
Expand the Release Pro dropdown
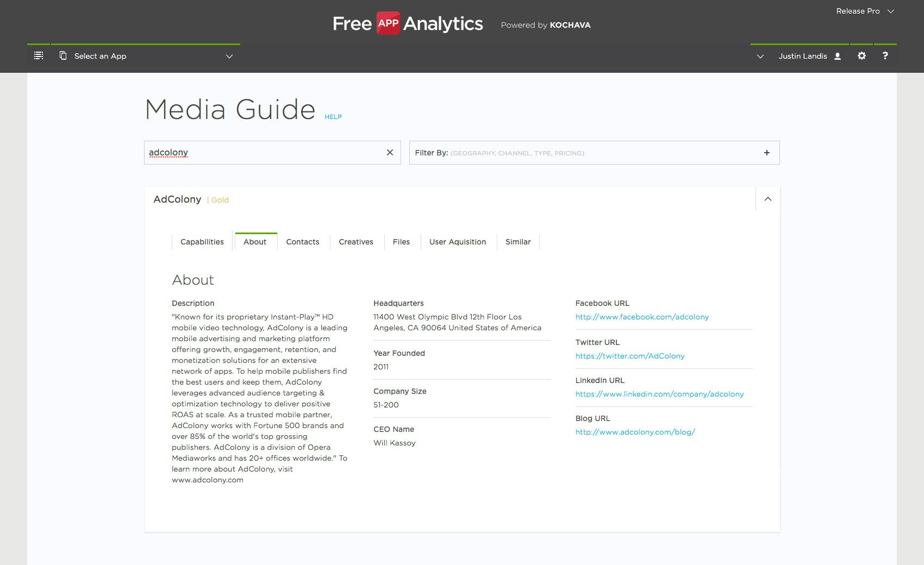click(x=891, y=11)
